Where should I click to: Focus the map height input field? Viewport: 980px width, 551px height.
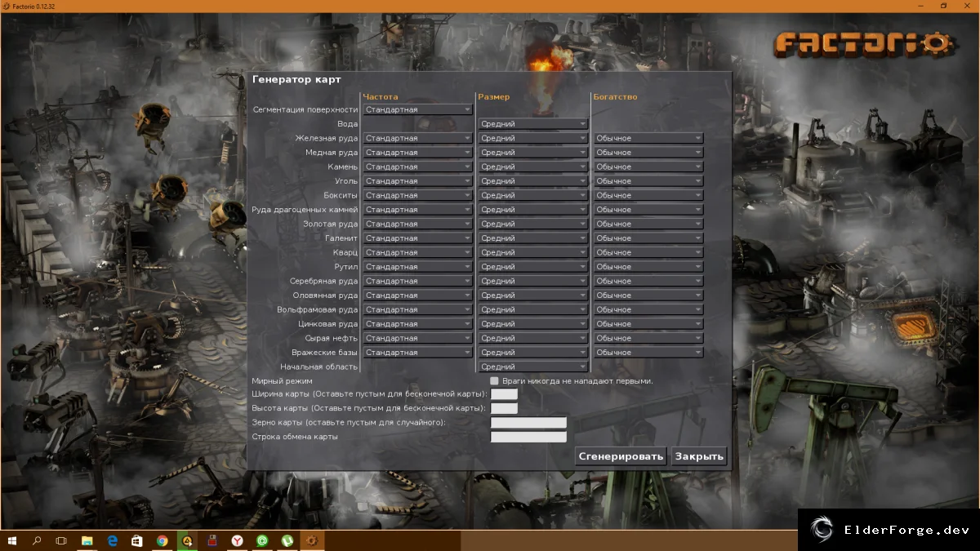pyautogui.click(x=504, y=408)
